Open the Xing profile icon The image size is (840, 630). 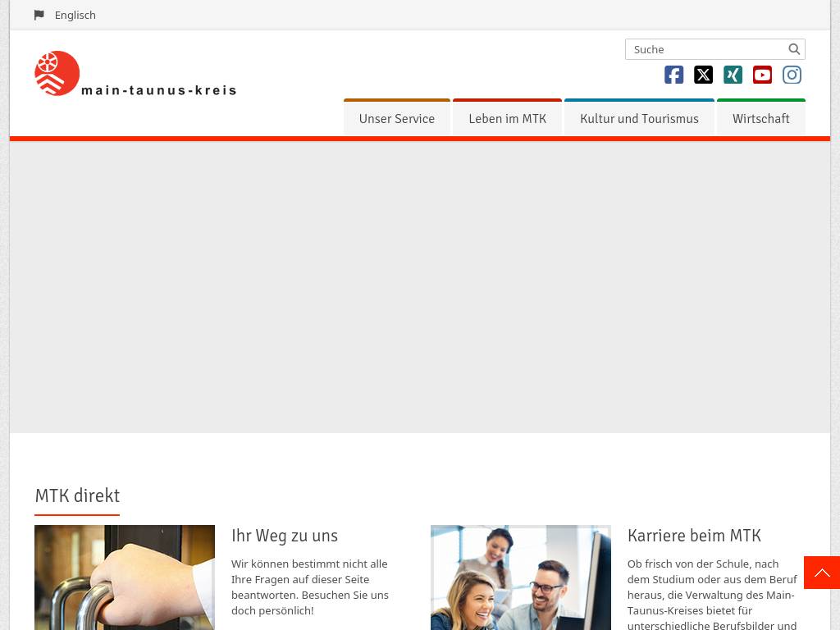pos(733,75)
